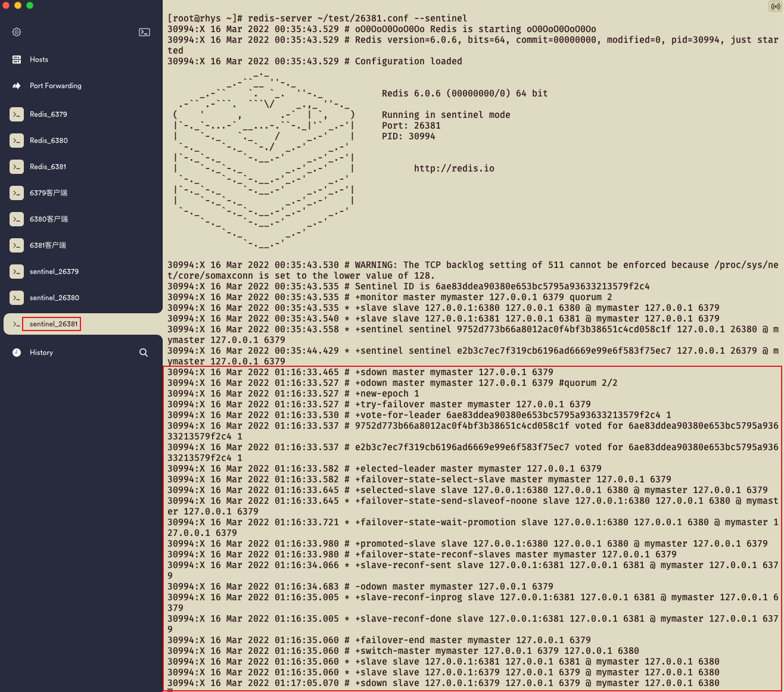Open search magnifier next to History
The height and width of the screenshot is (692, 784).
click(x=144, y=353)
